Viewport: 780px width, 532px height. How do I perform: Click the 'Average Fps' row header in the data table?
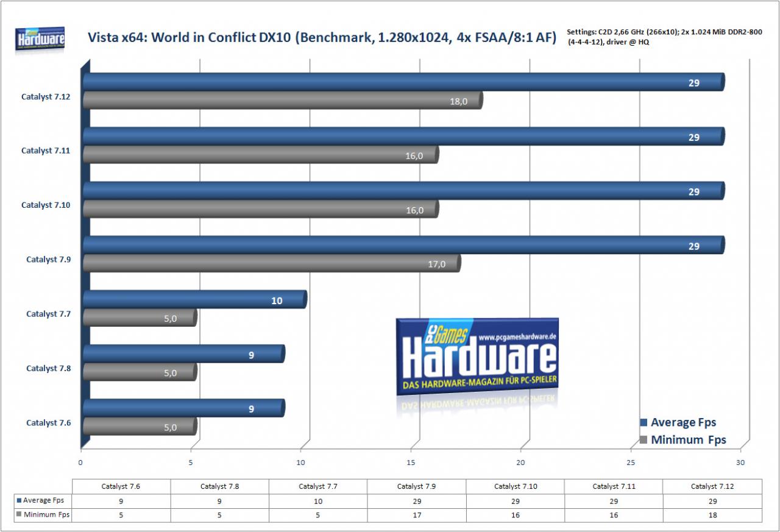pyautogui.click(x=44, y=500)
